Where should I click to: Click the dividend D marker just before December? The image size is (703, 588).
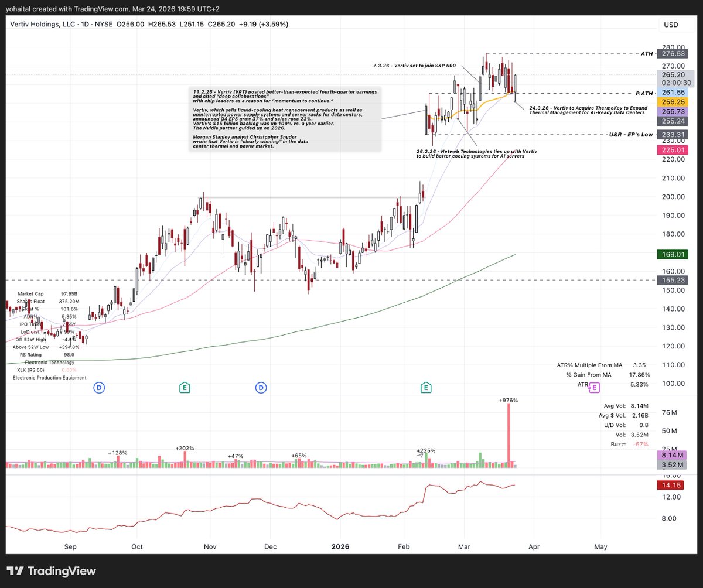[260, 387]
